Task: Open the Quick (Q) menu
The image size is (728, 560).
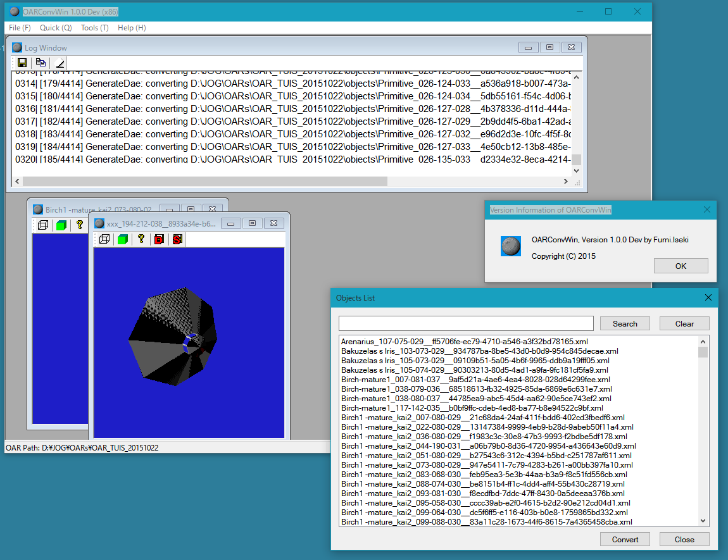Action: tap(56, 28)
